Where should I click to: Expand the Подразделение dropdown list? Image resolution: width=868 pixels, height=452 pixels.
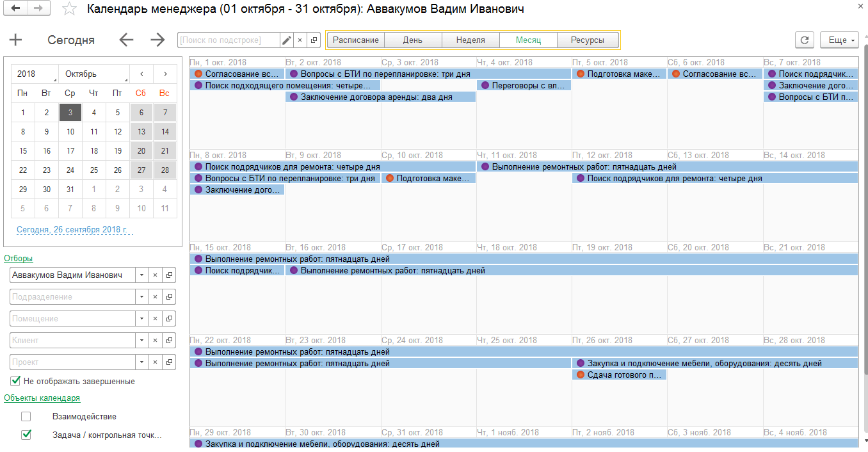pos(141,296)
